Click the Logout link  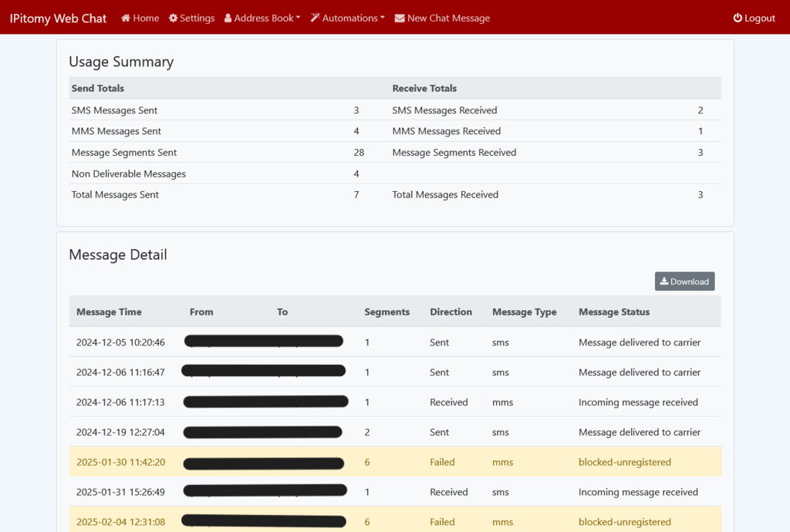click(760, 19)
